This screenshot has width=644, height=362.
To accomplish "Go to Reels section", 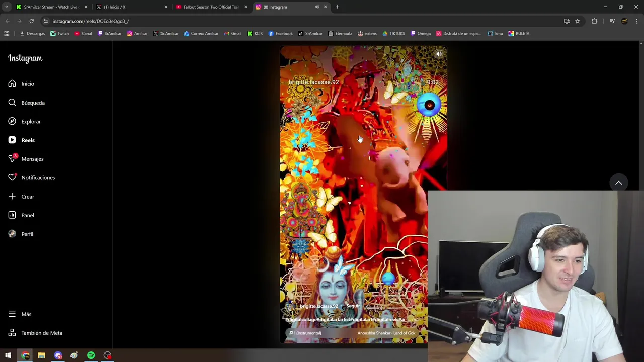I will coord(21,140).
